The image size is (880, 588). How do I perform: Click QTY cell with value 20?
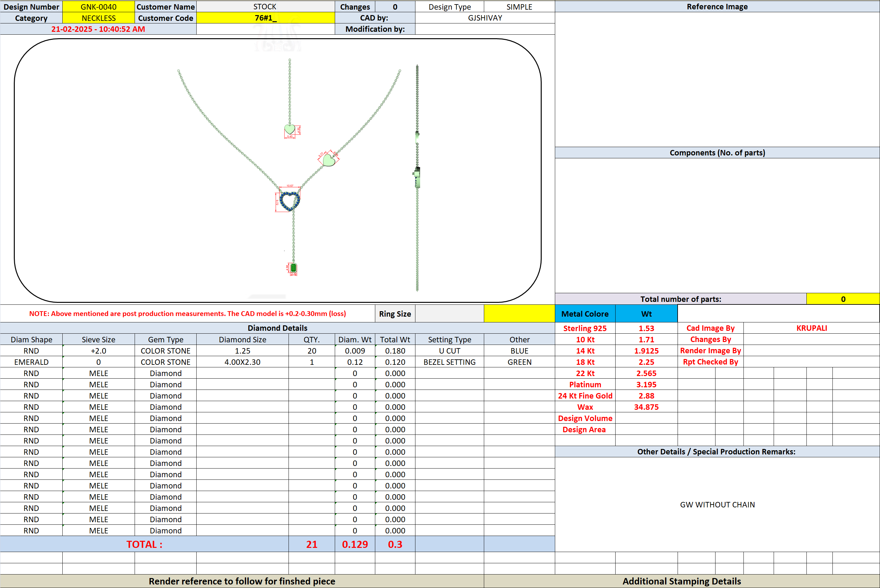pos(312,351)
